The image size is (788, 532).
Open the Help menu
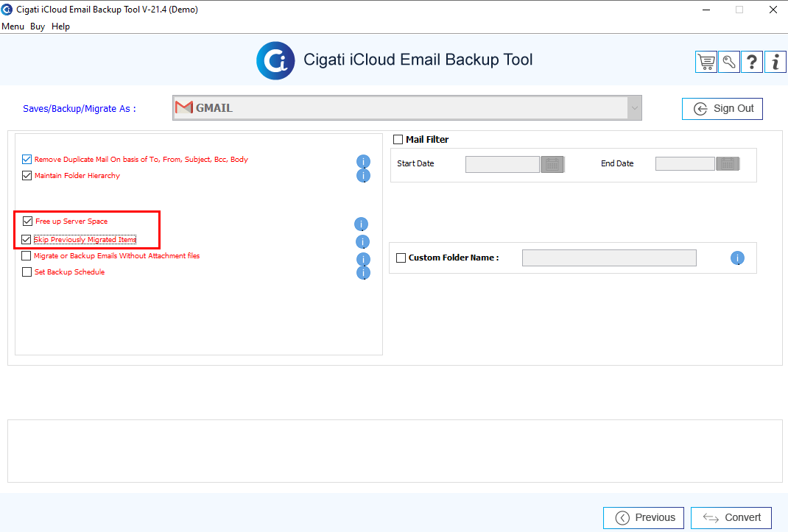tap(61, 26)
